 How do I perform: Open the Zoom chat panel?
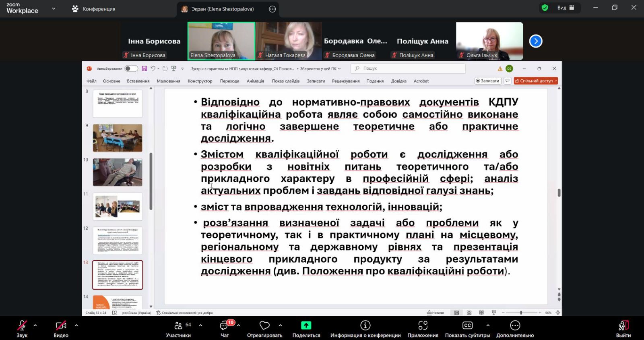click(224, 326)
